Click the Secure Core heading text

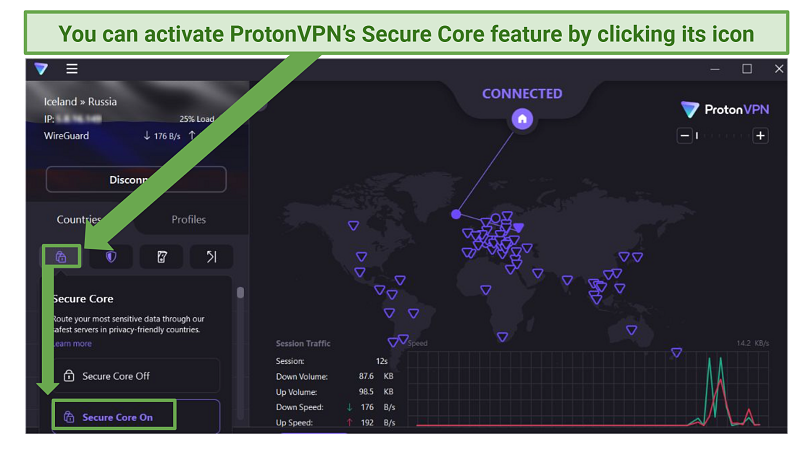point(83,299)
